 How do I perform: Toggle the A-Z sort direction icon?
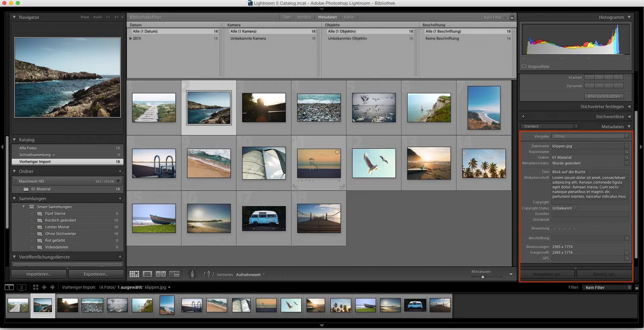[208, 274]
